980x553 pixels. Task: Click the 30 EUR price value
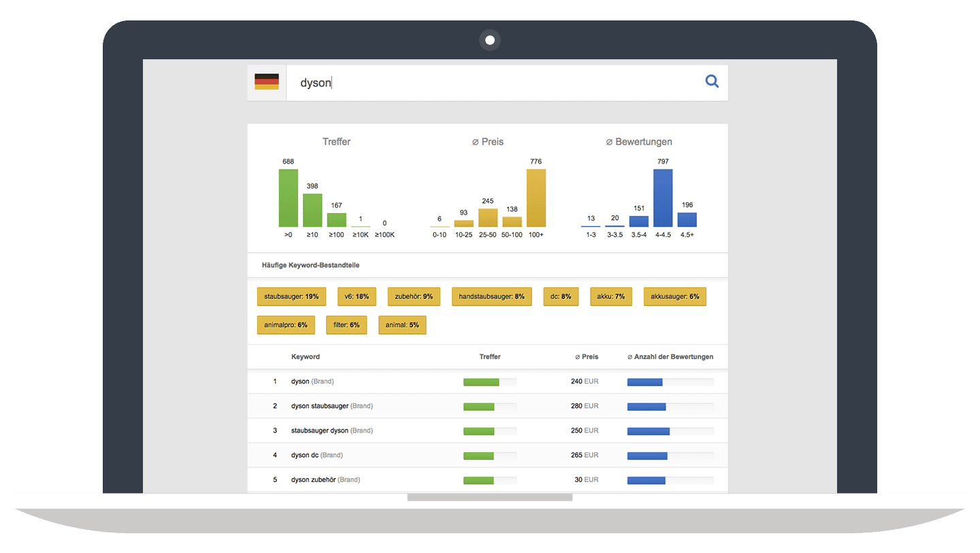[587, 479]
